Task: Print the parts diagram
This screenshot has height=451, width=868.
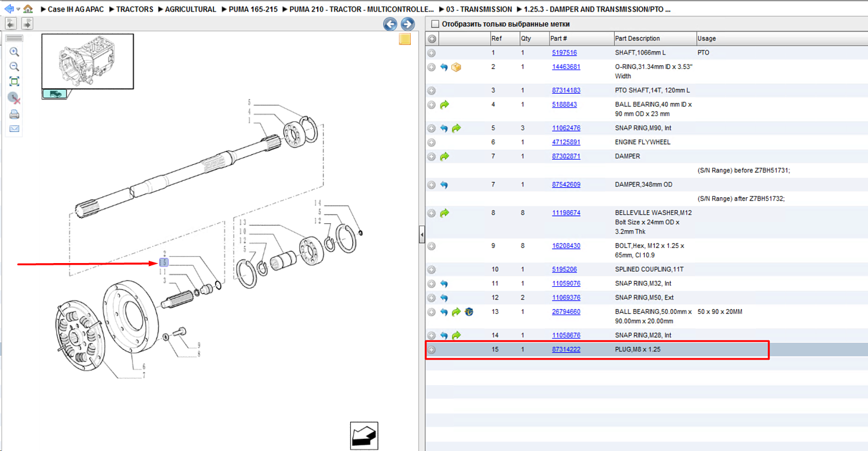Action: click(x=14, y=114)
